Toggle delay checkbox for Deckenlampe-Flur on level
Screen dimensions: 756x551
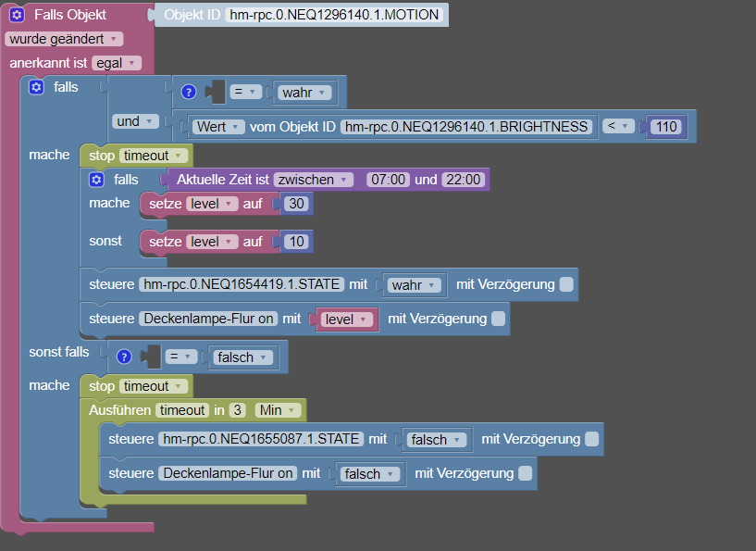tap(499, 319)
